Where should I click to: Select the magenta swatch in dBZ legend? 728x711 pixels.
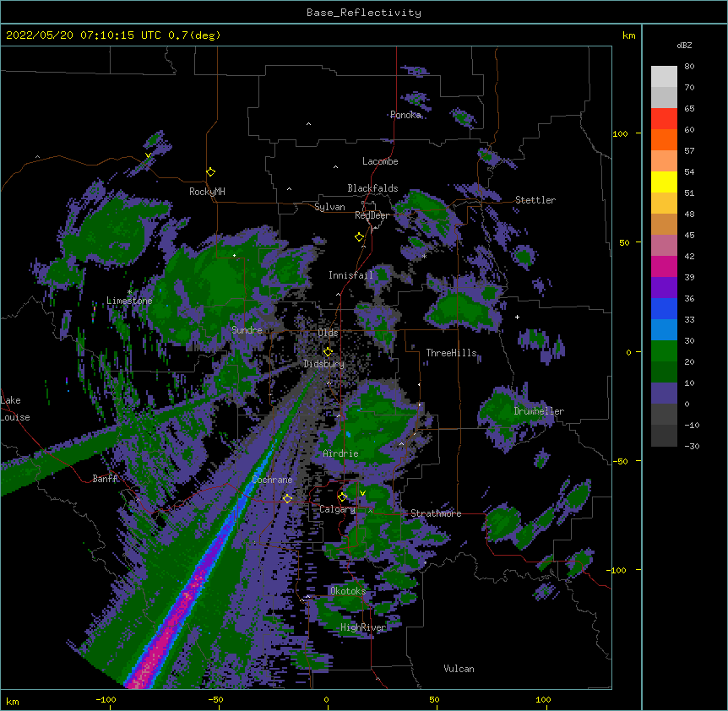(664, 266)
